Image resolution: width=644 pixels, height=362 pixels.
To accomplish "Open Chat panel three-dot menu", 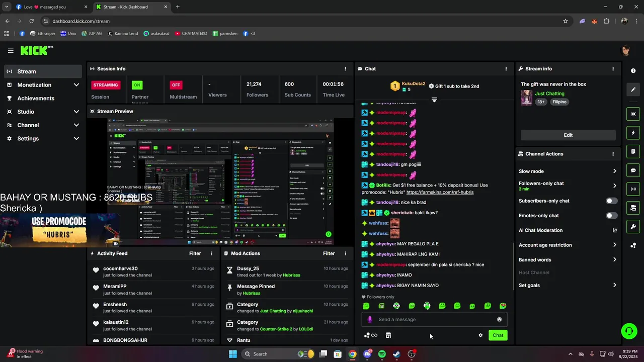I will [506, 69].
